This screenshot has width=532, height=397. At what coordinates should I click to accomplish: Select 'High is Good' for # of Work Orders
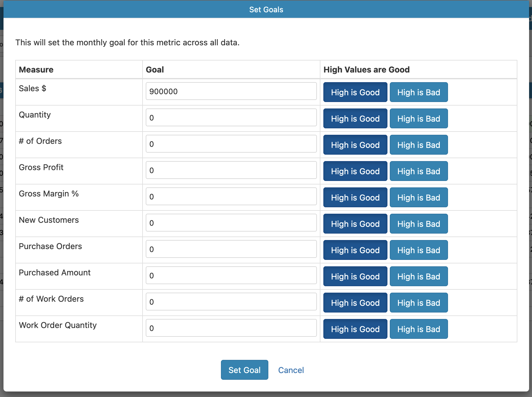coord(355,303)
